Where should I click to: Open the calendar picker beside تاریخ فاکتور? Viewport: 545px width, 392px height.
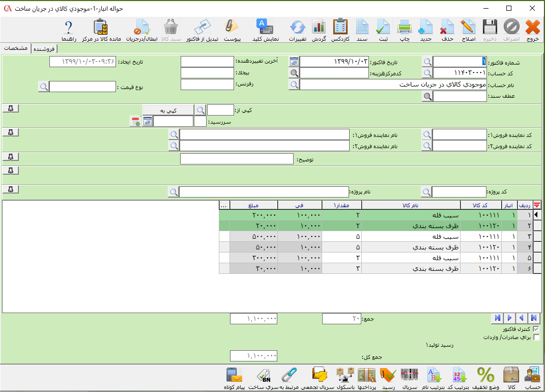(x=294, y=62)
